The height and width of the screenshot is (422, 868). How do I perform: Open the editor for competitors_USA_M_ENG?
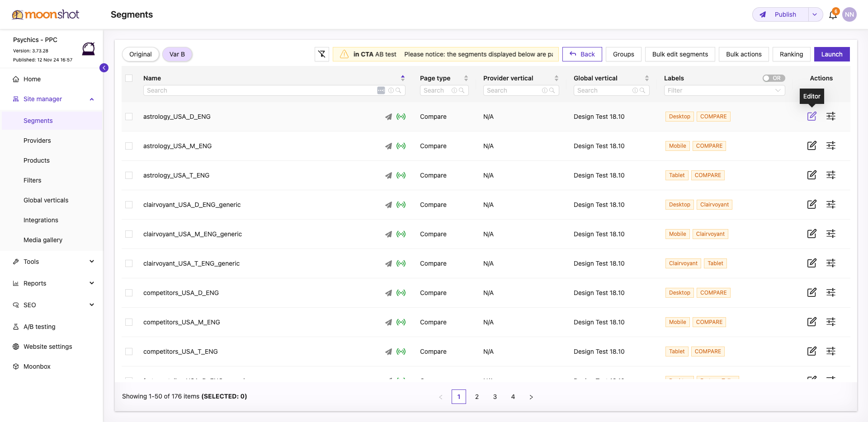812,322
